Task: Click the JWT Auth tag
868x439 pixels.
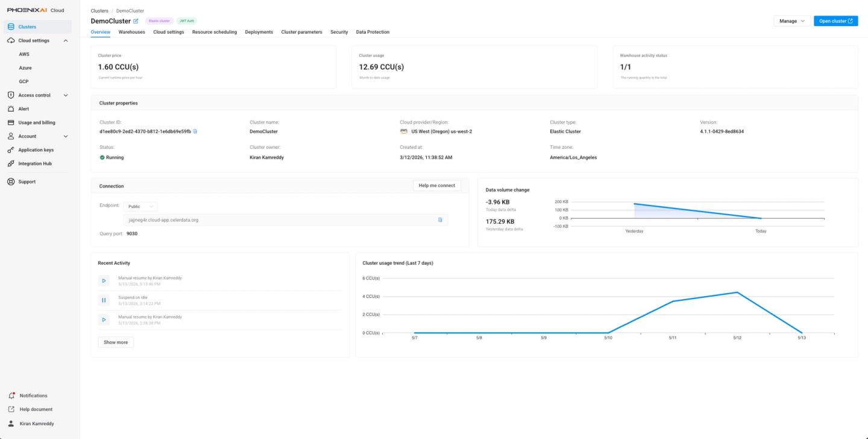Action: tap(187, 21)
